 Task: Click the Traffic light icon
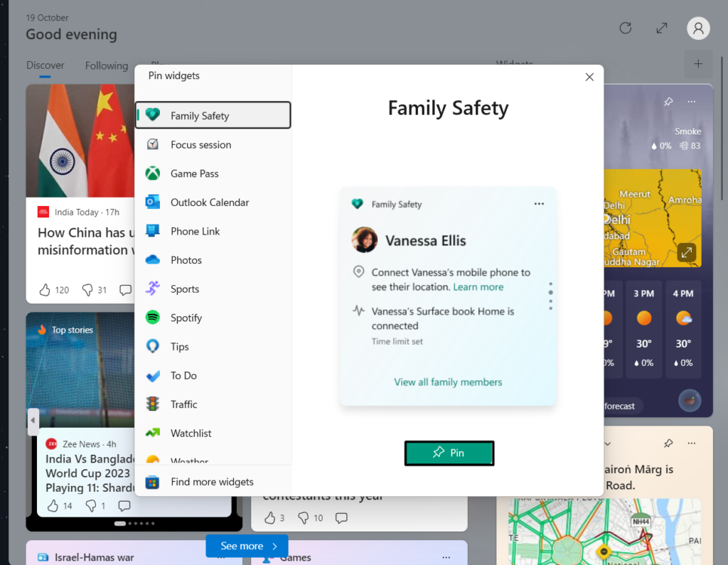click(x=153, y=404)
